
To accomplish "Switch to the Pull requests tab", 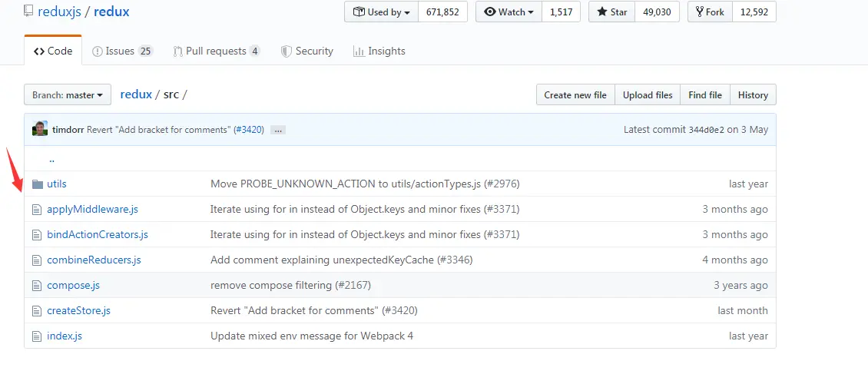I will pos(217,51).
